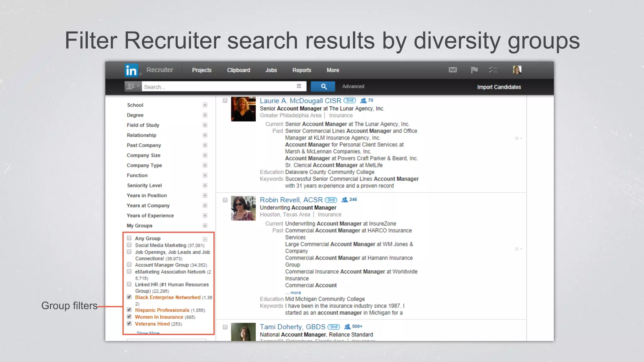The width and height of the screenshot is (644, 362).
Task: Click the LinkedIn logo icon
Action: 131,70
